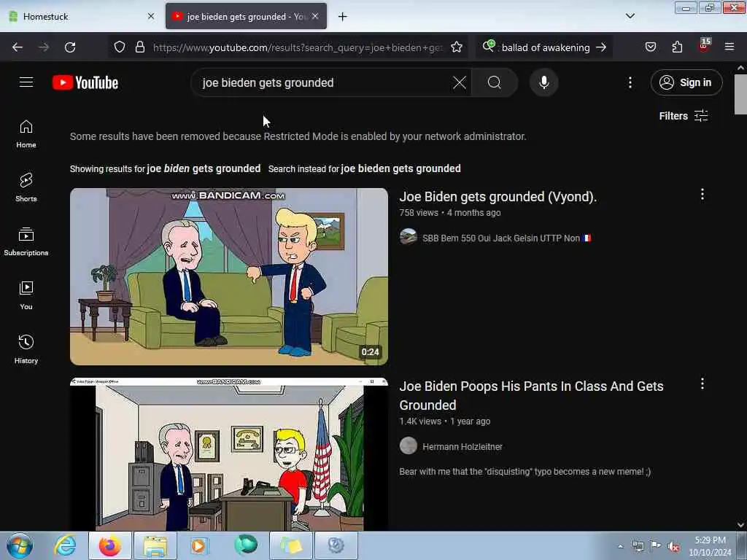The height and width of the screenshot is (560, 747).
Task: Click the taskbar clock 5:29 PM
Action: pyautogui.click(x=710, y=546)
